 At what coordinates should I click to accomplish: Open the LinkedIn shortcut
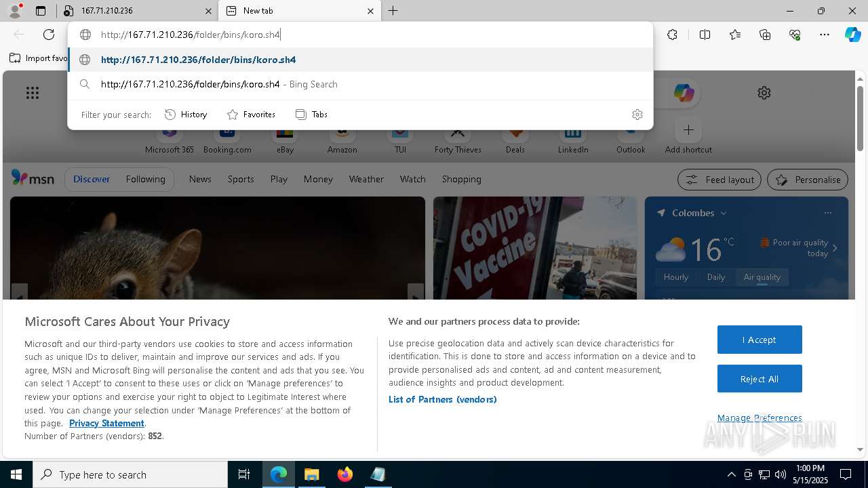[573, 140]
